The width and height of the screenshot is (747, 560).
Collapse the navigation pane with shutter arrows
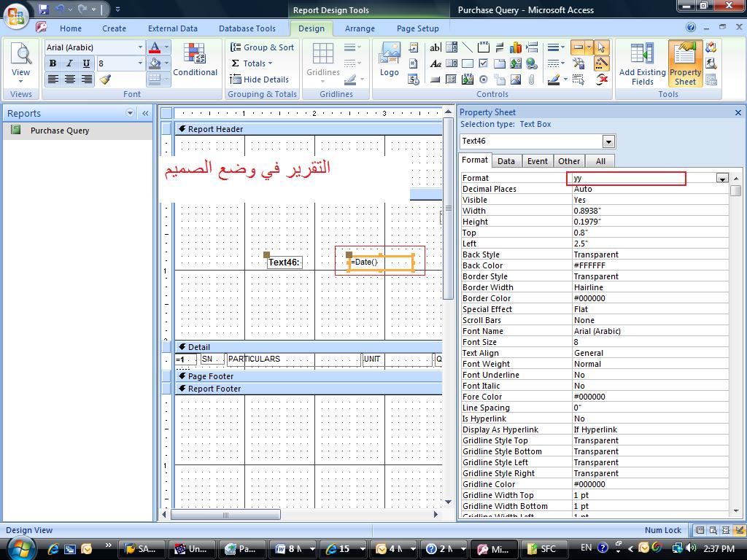click(x=145, y=113)
